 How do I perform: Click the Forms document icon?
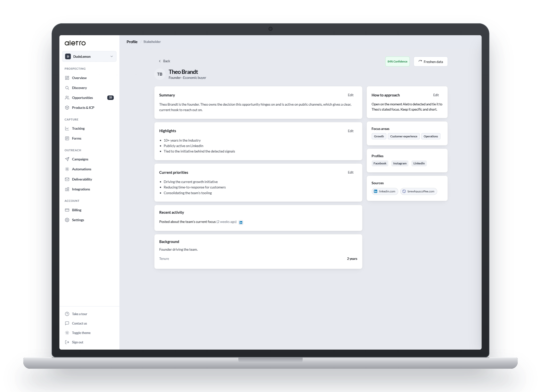pyautogui.click(x=67, y=138)
